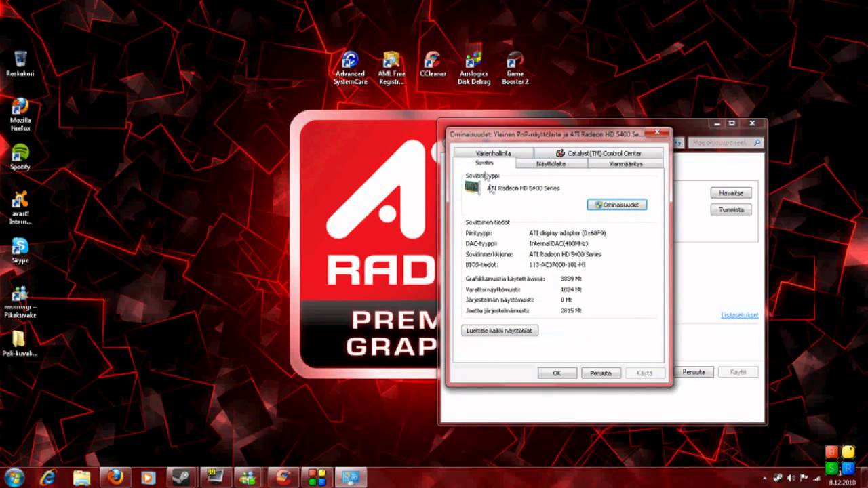Click the graphics card icon next to ATI Radeon HD 5400 Series

[472, 188]
